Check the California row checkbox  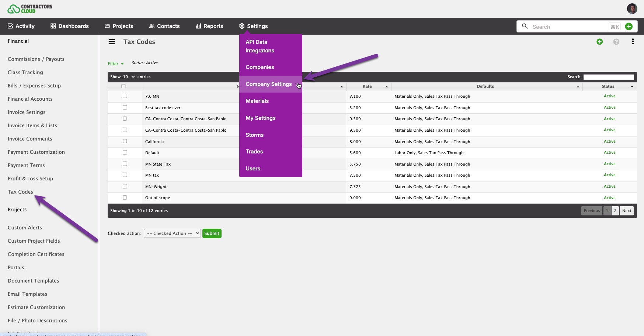[125, 141]
